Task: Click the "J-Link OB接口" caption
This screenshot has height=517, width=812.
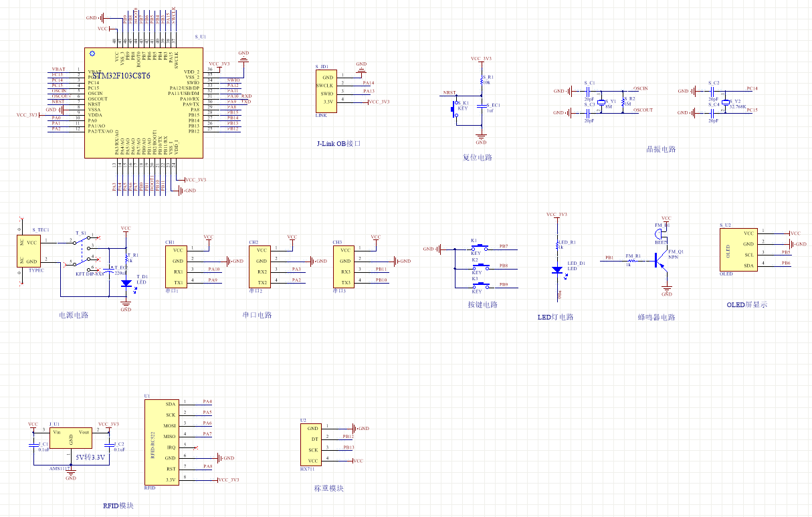Action: (x=338, y=144)
